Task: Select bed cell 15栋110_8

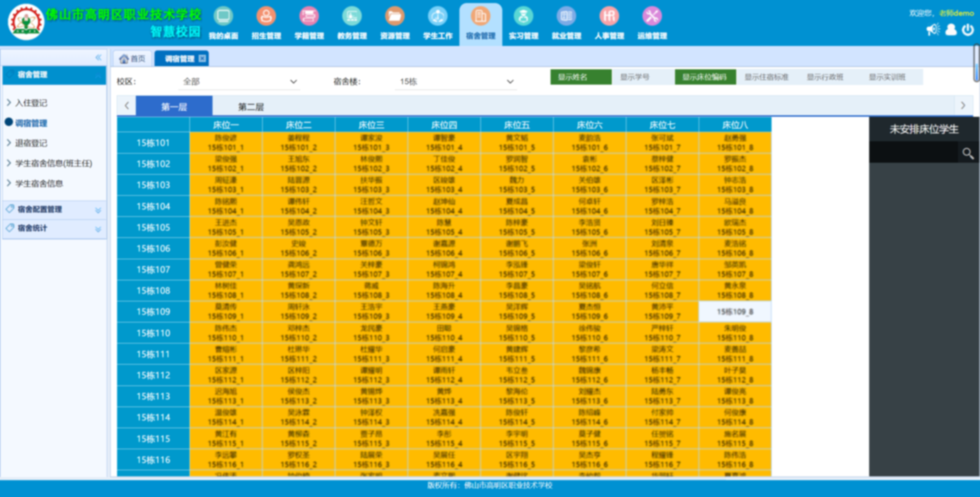Action: tap(735, 333)
